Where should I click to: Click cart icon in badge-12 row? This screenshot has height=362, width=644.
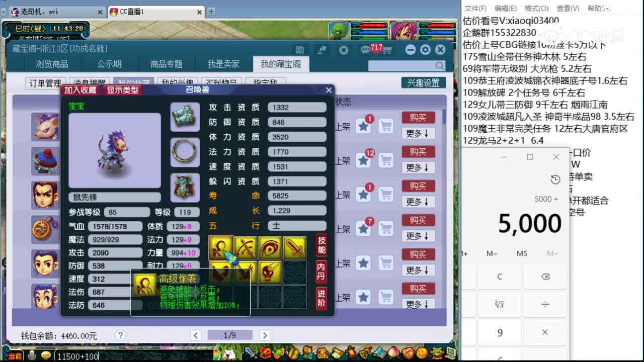pos(386,160)
